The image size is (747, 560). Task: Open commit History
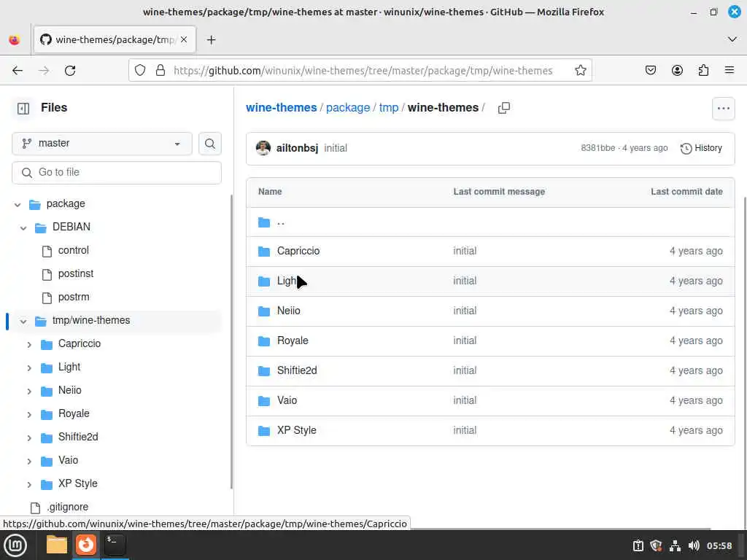(x=701, y=148)
